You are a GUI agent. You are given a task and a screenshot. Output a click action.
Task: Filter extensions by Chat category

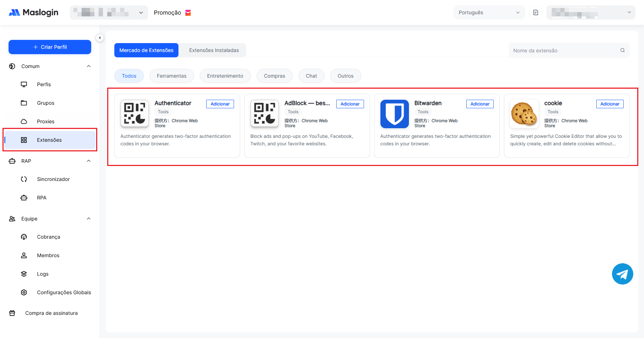[311, 76]
